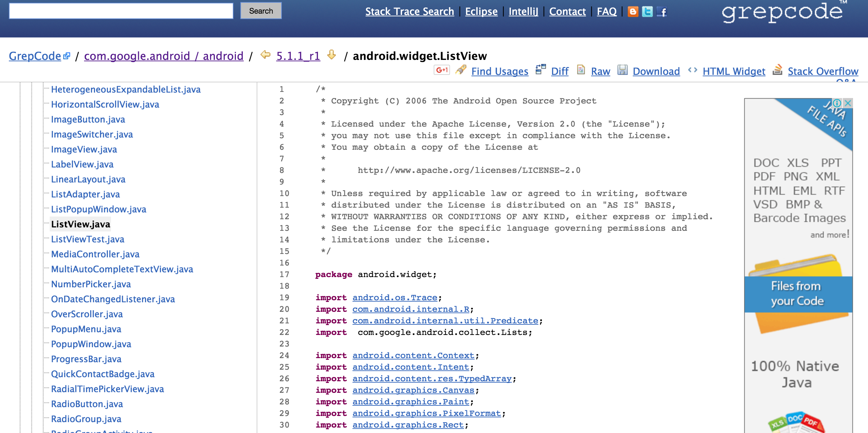Click the Search button
The width and height of the screenshot is (868, 433).
260,11
